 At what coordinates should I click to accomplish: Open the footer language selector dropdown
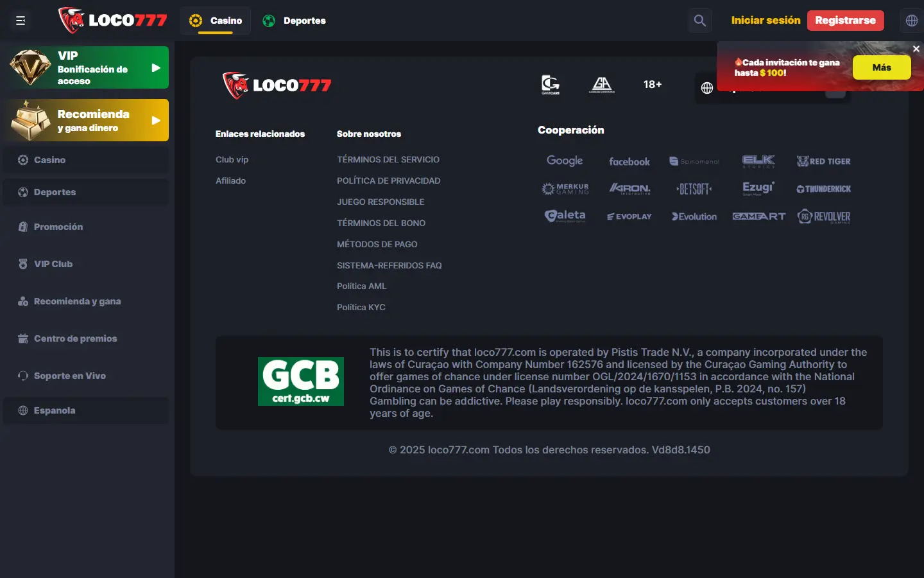pos(773,88)
